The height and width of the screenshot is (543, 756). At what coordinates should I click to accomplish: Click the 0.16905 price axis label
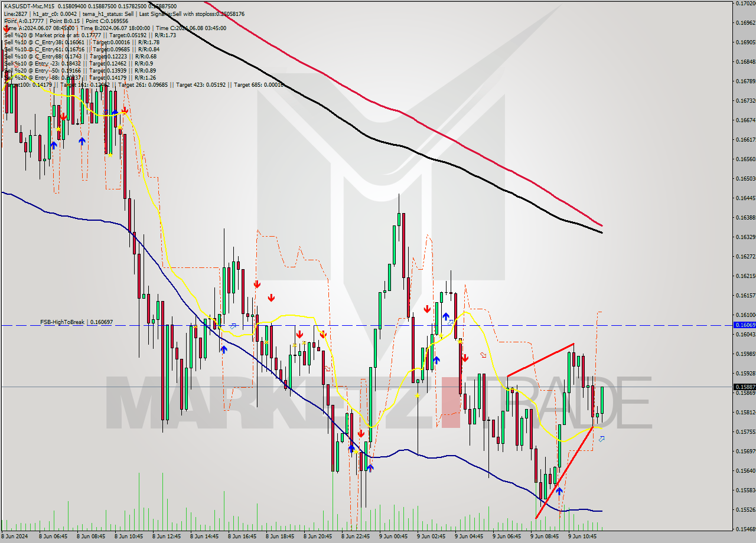pos(745,42)
